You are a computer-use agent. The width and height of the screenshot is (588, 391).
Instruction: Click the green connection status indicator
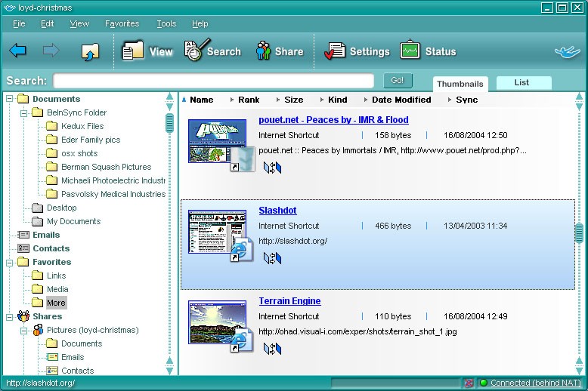(x=484, y=383)
